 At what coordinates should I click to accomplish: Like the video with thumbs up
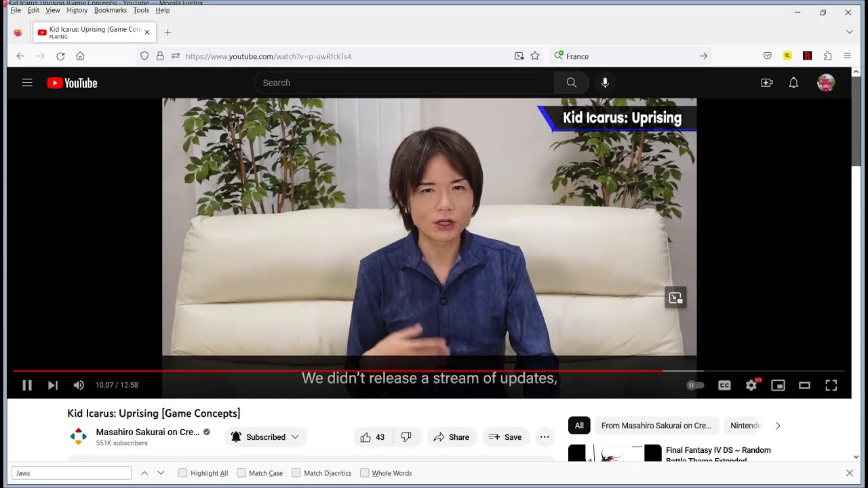coord(372,437)
